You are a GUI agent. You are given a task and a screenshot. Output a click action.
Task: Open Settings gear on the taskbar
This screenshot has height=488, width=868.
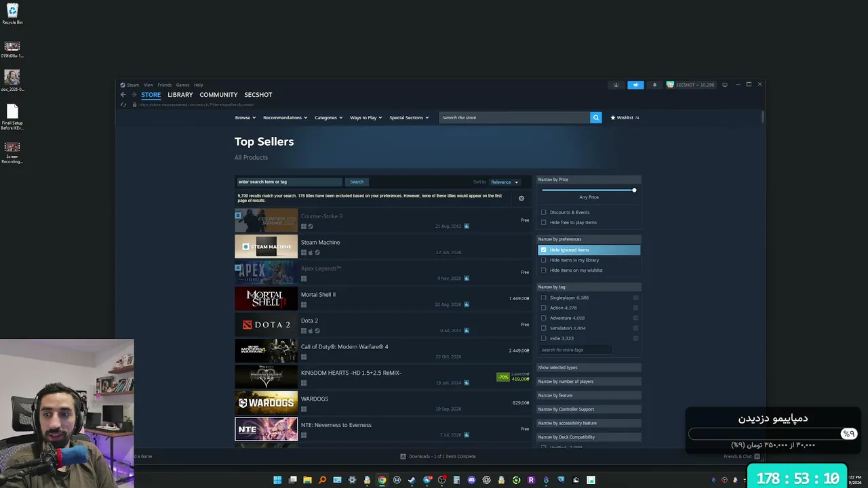click(x=352, y=480)
